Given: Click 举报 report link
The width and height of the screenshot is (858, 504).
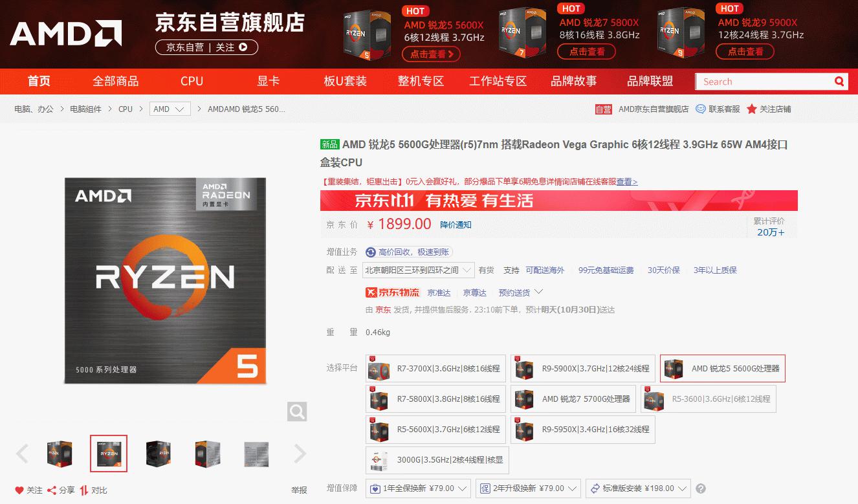Looking at the screenshot, I should point(299,490).
